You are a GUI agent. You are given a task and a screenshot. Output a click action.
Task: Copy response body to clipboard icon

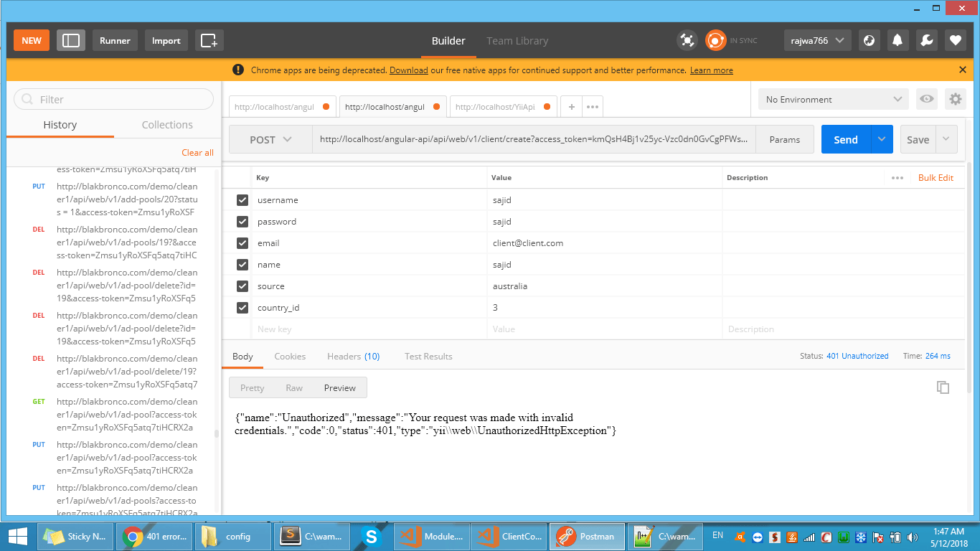coord(943,387)
